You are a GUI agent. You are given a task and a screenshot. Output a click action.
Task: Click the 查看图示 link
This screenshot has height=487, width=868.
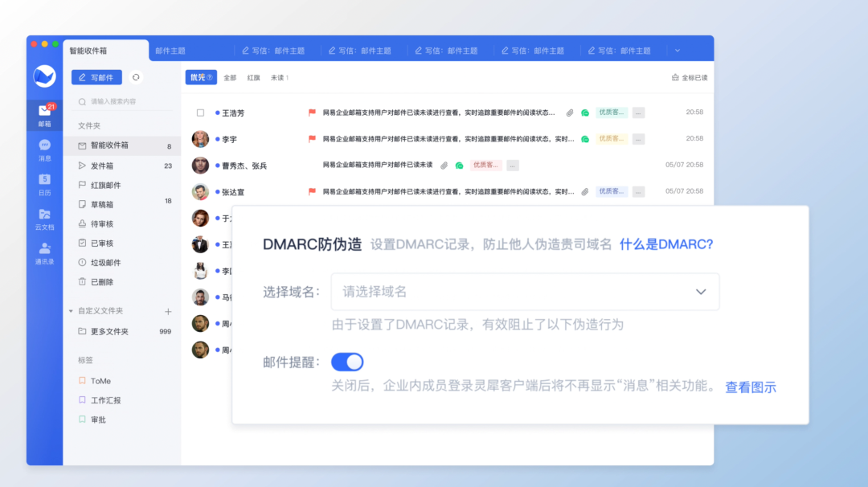tap(751, 387)
